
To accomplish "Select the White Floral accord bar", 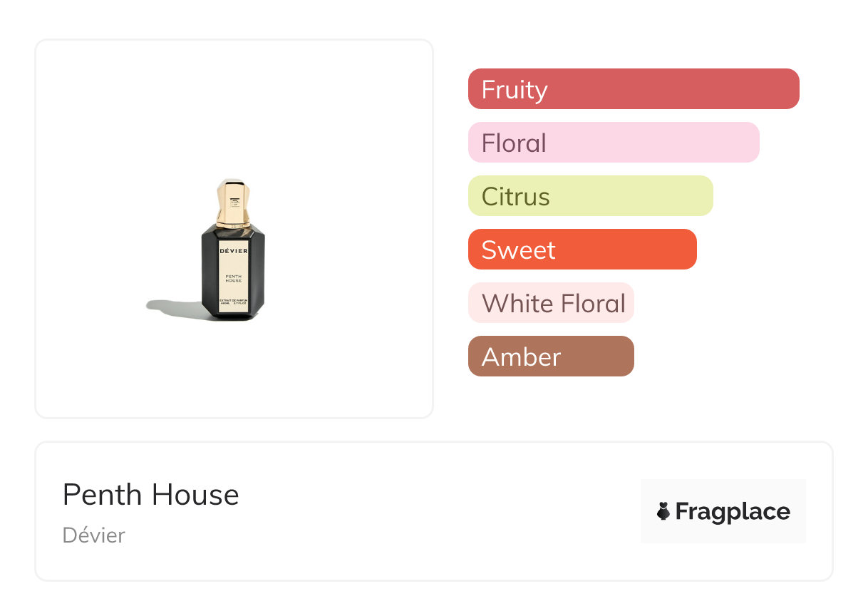I will click(551, 303).
